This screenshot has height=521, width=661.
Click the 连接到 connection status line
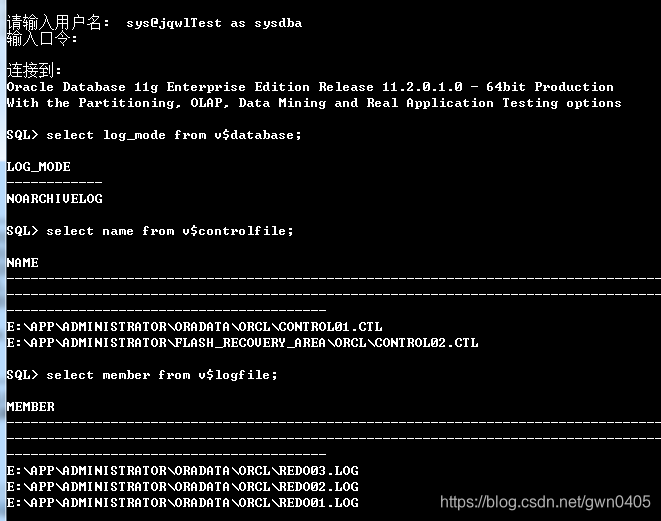[34, 70]
